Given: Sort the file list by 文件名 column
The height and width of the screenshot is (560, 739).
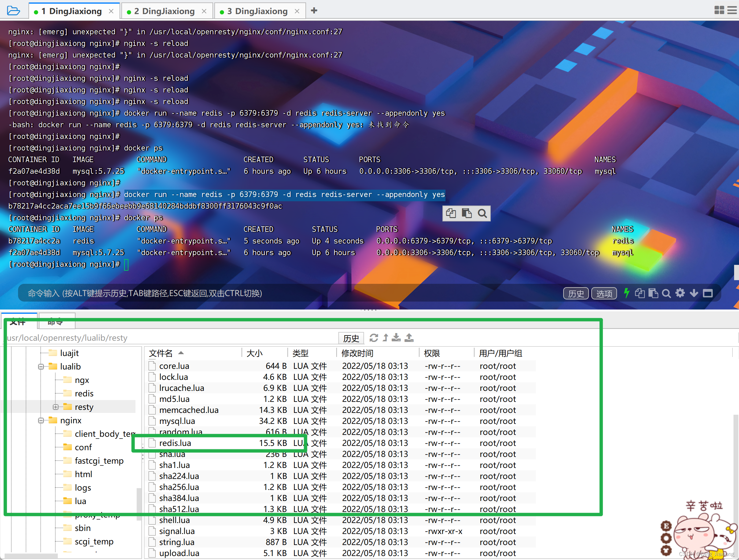Looking at the screenshot, I should pos(193,353).
